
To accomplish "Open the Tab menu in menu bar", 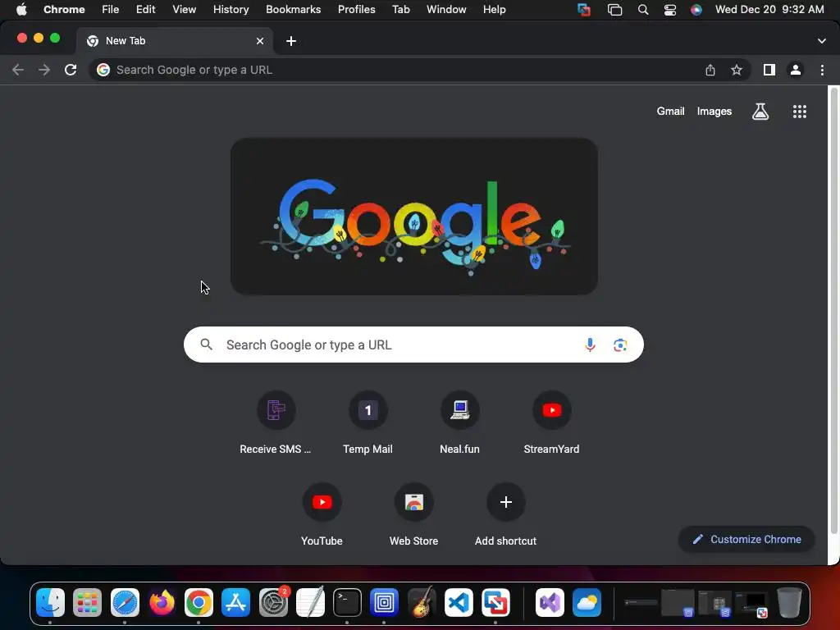I will (400, 10).
